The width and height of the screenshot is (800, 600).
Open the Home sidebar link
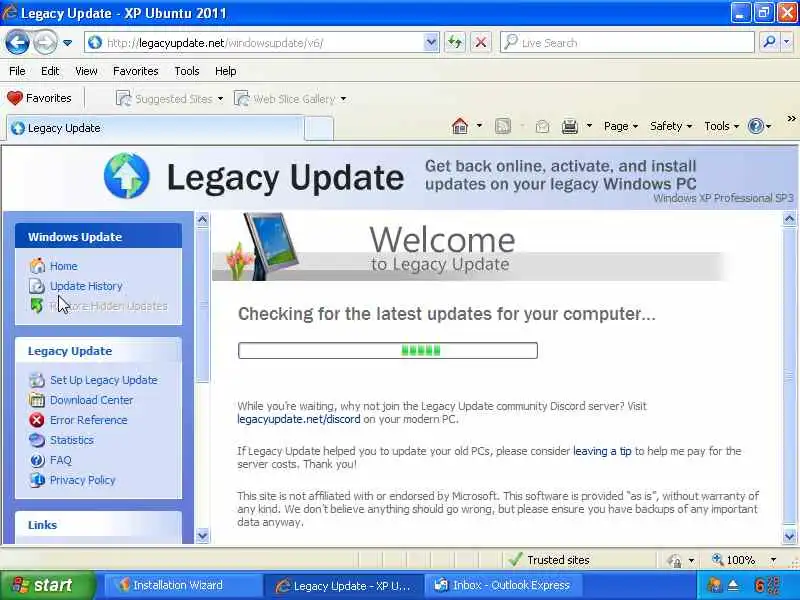point(63,266)
